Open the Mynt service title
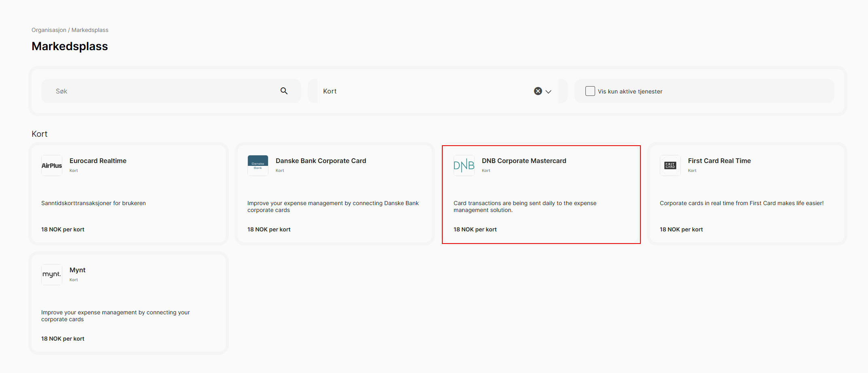This screenshot has width=868, height=373. 78,270
